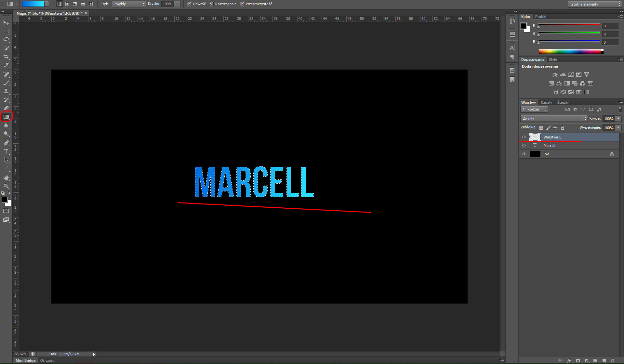Select the Lasso tool
624x364 pixels.
[6, 40]
